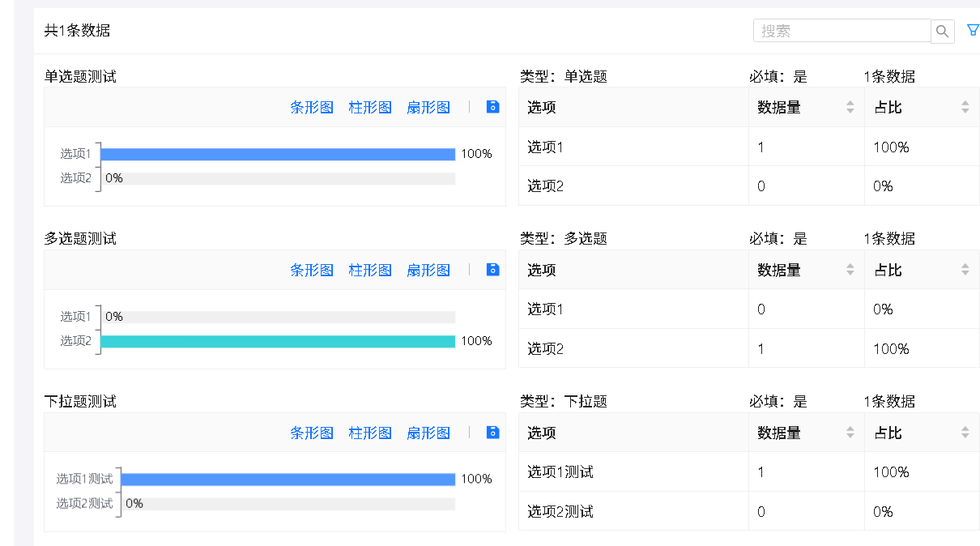The width and height of the screenshot is (980, 546).
Task: Sort 占比 column in 多选题 table
Action: tap(965, 270)
